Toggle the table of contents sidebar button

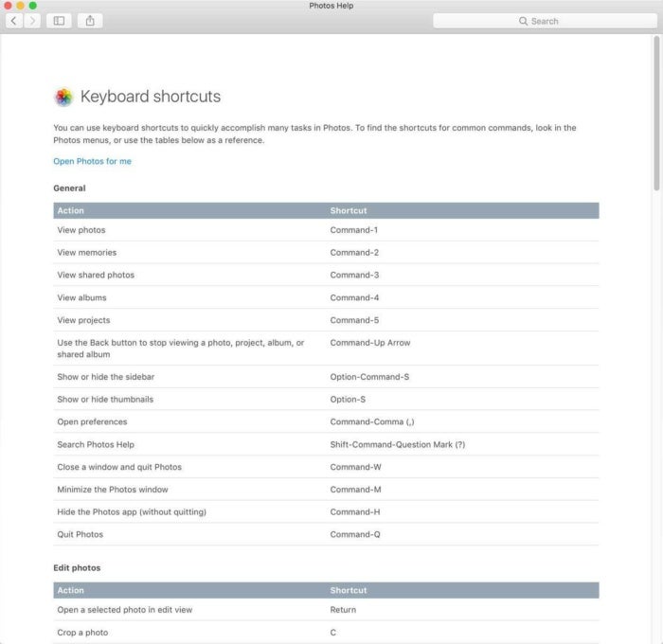click(x=59, y=21)
